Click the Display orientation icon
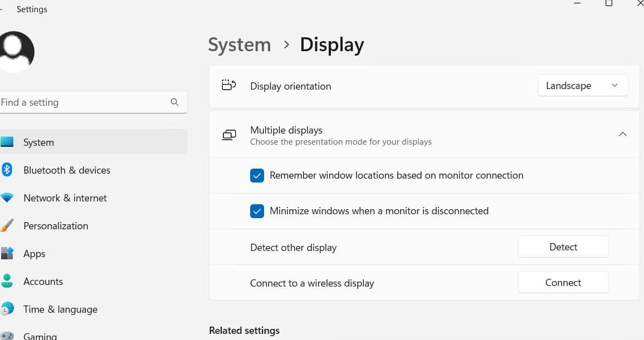The height and width of the screenshot is (340, 644). (x=229, y=85)
